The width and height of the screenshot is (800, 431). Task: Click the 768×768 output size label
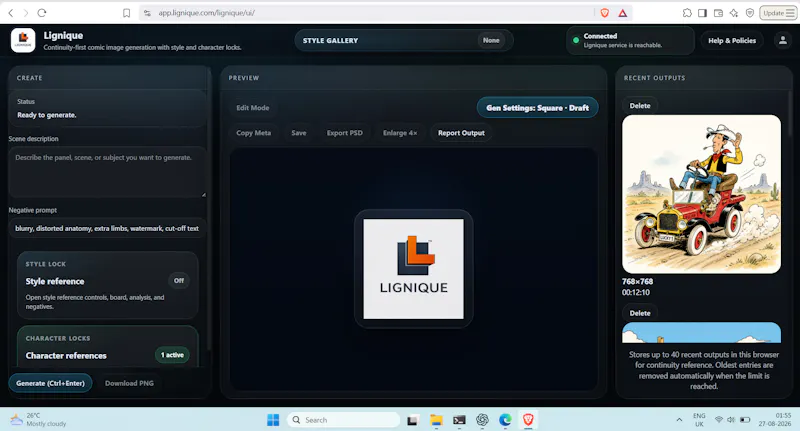coord(637,281)
